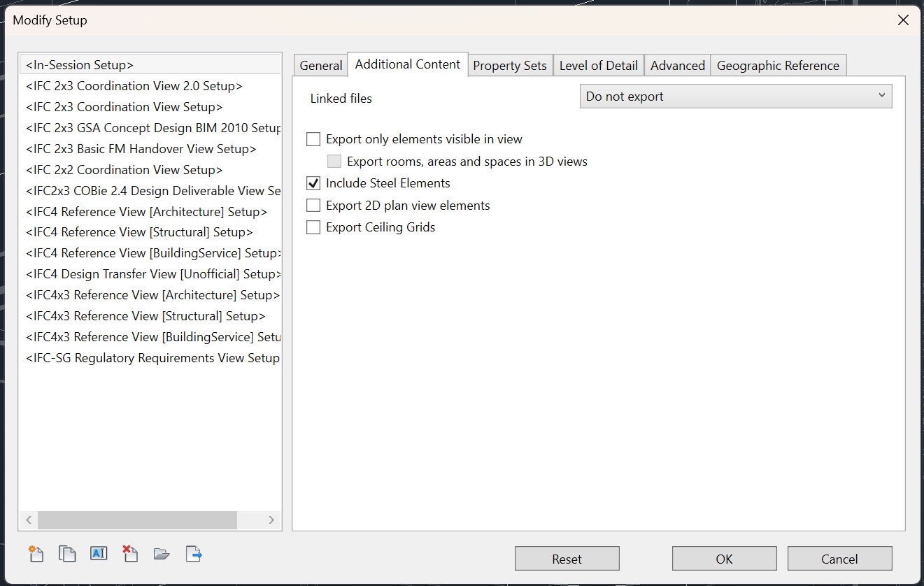
Task: Uncheck Include Steel Elements
Action: click(x=313, y=183)
